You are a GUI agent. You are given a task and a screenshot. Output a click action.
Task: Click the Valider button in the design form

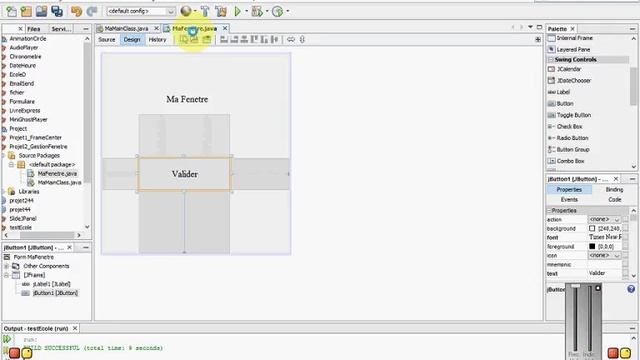coord(184,174)
